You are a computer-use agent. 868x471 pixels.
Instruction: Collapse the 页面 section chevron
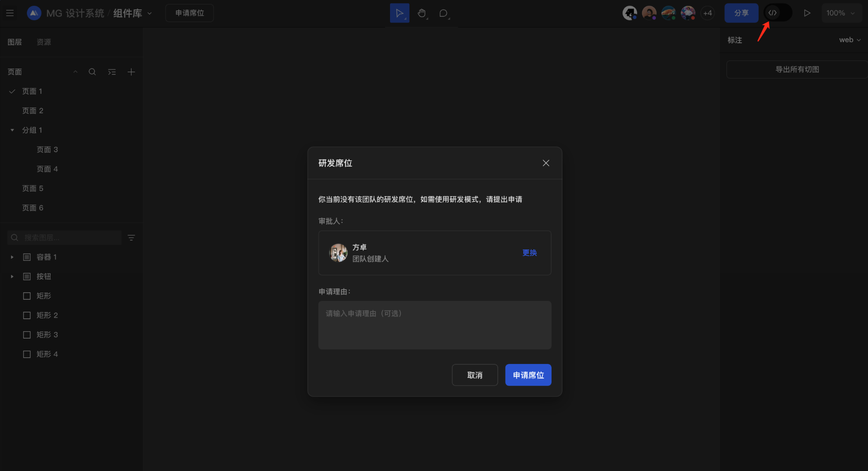pos(76,72)
